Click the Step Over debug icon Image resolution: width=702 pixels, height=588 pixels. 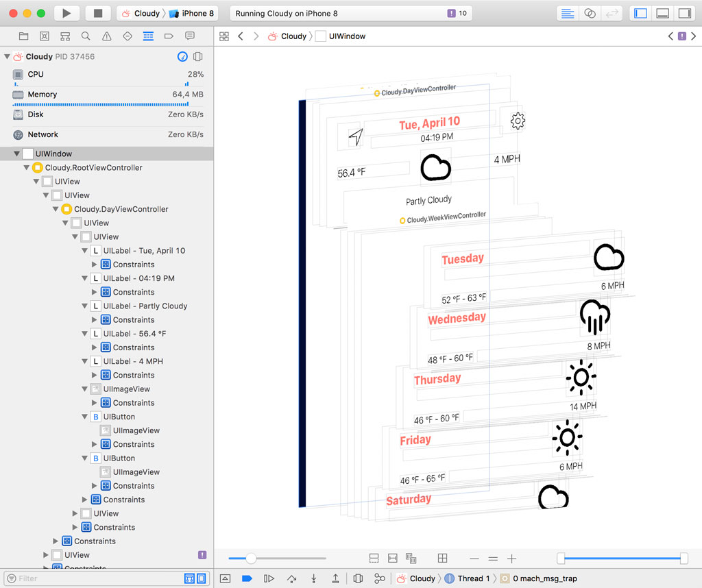(x=291, y=579)
